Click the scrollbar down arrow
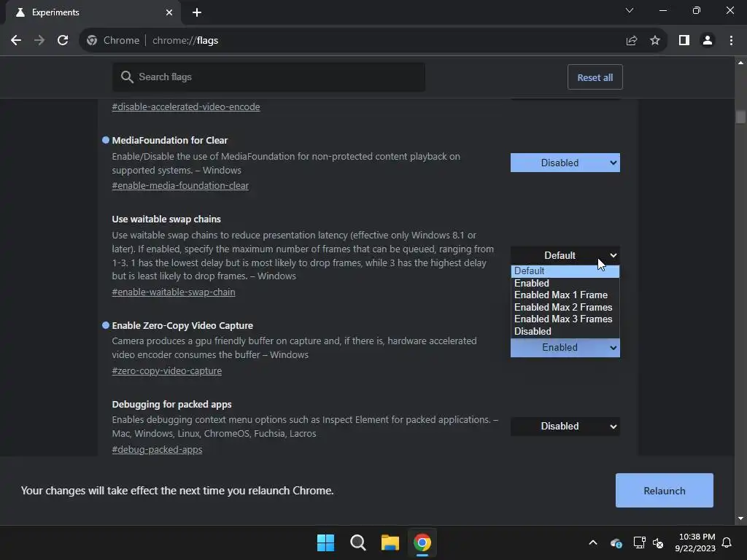 [740, 518]
